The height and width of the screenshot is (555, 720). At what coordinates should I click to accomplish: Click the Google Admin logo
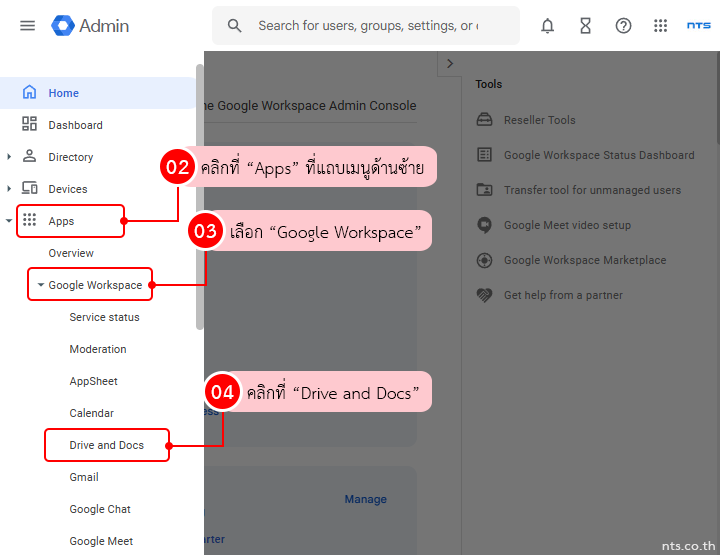[x=90, y=26]
